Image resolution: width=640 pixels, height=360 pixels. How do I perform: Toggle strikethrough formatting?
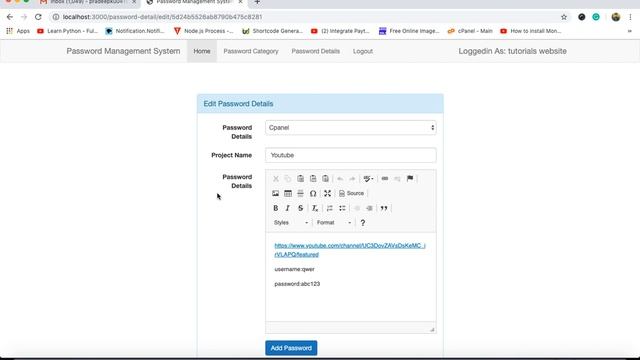point(300,208)
